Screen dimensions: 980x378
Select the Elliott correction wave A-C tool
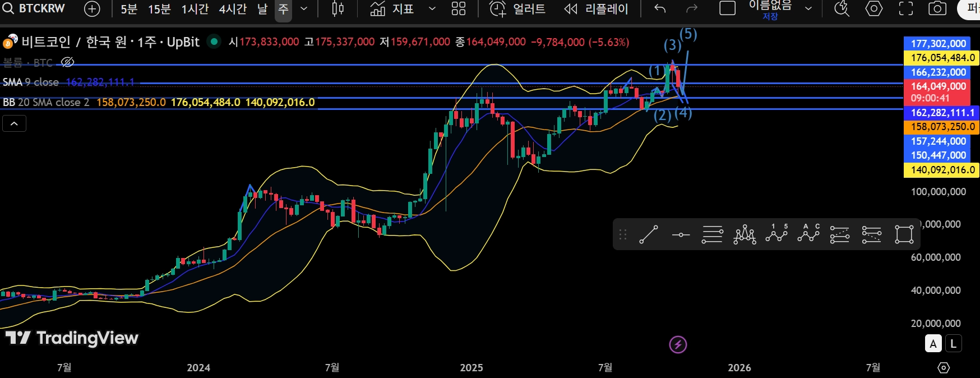[808, 233]
